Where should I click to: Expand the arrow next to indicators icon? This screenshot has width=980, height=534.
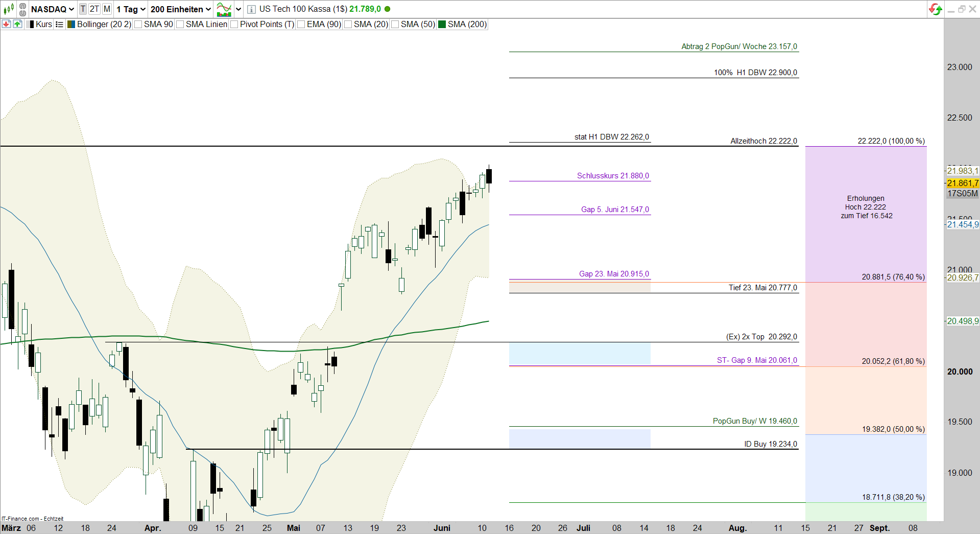click(238, 9)
